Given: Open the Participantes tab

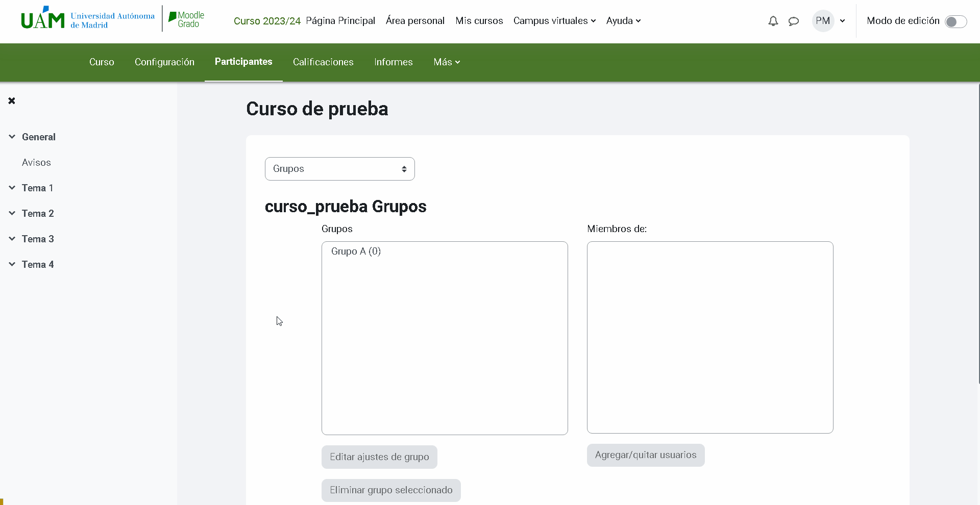Looking at the screenshot, I should click(243, 61).
